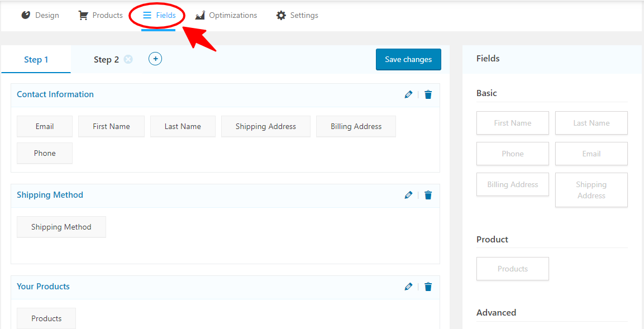Click Billing Address in Basic fields panel
Viewport: 644px width, 329px height.
point(513,184)
